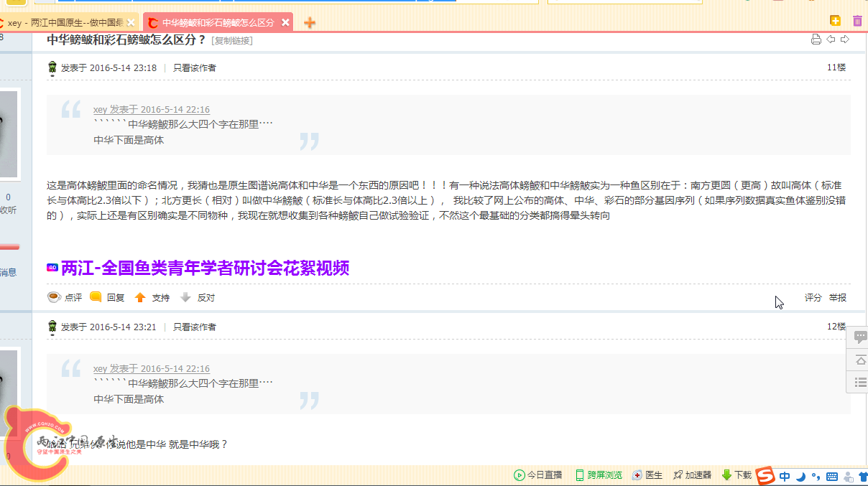Image resolution: width=868 pixels, height=486 pixels.
Task: Open the 两江-全国鱼类青年学者研讨会花絮视频 link
Action: pos(205,268)
